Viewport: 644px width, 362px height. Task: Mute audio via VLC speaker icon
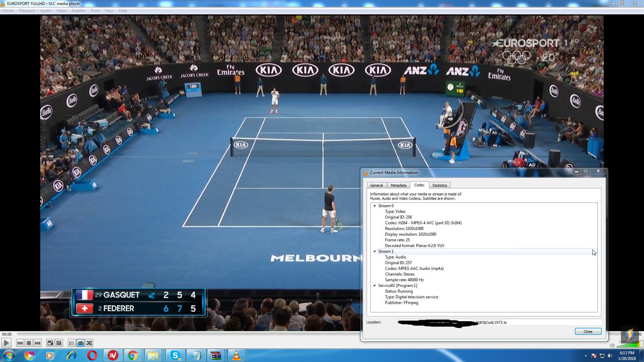(612, 345)
